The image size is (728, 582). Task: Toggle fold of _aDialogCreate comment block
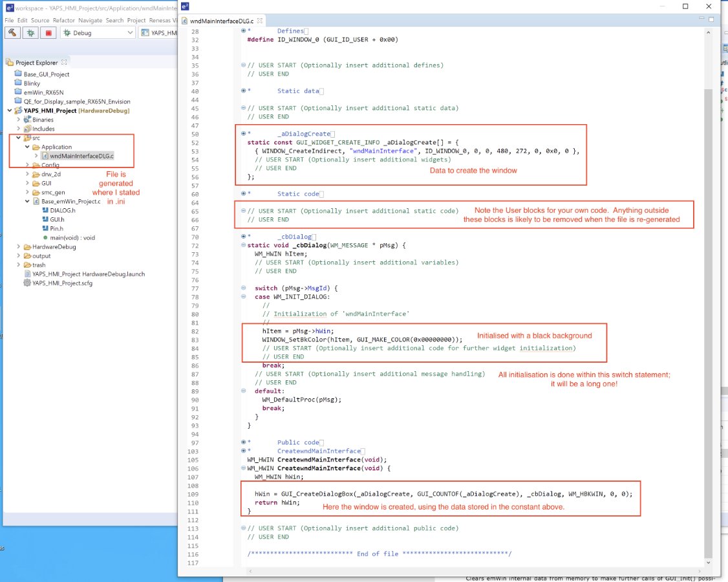243,134
